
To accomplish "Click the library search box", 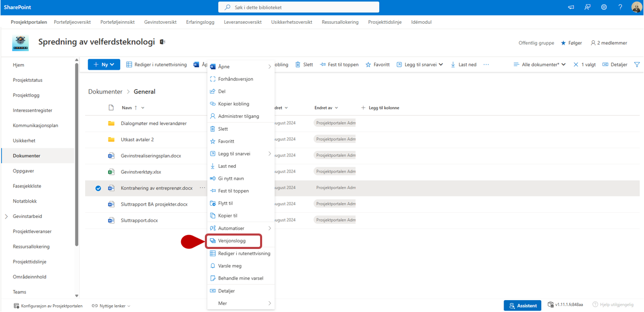I will point(299,7).
